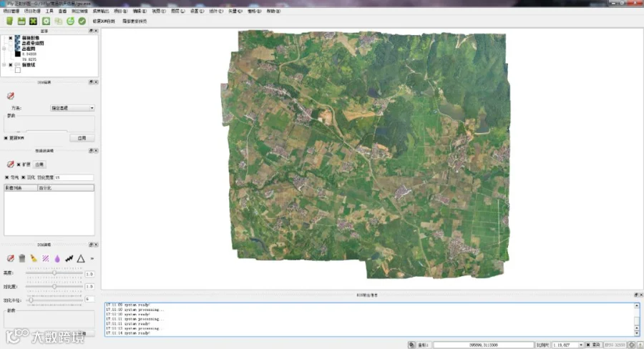644x349 pixels.
Task: Open the 视图(V) menu
Action: 159,11
